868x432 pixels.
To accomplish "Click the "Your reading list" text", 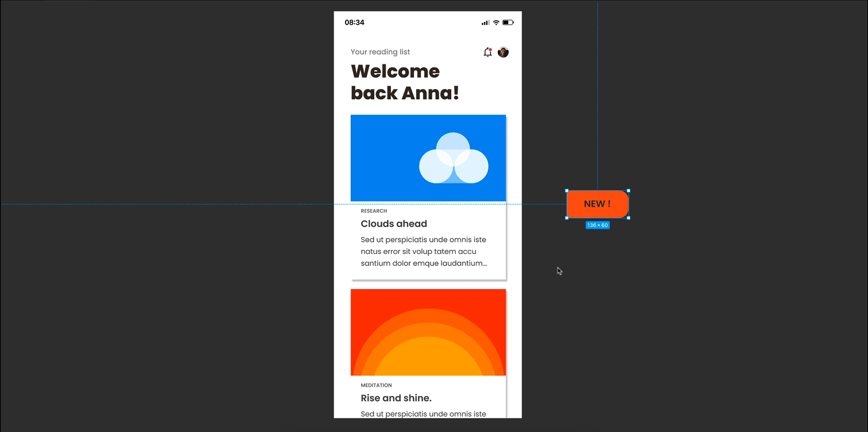I will (380, 52).
